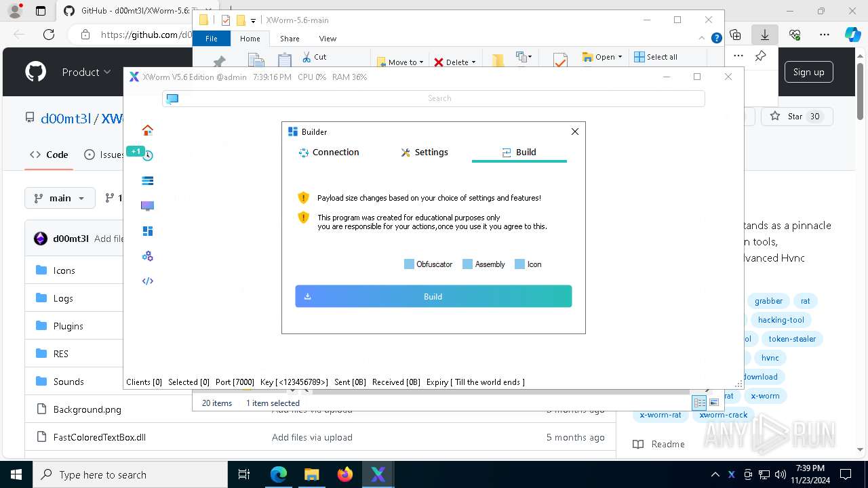Click the taskbar search box
The height and width of the screenshot is (488, 868).
tap(130, 474)
